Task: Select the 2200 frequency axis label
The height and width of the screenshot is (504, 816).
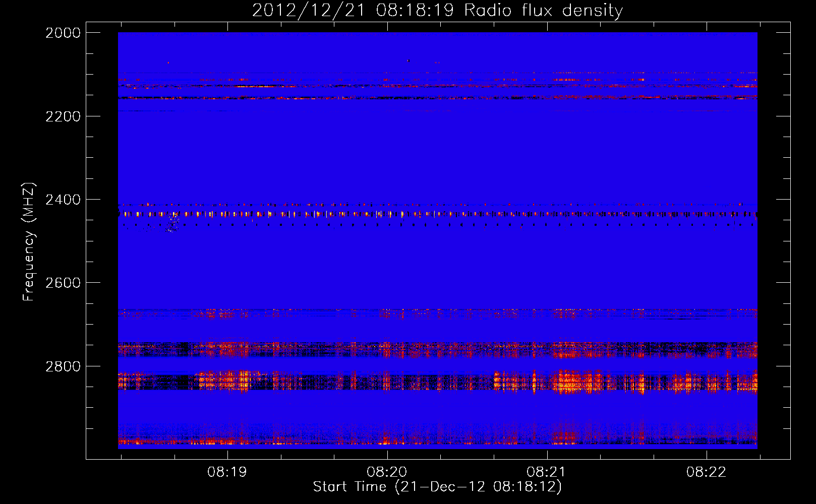Action: (x=63, y=116)
